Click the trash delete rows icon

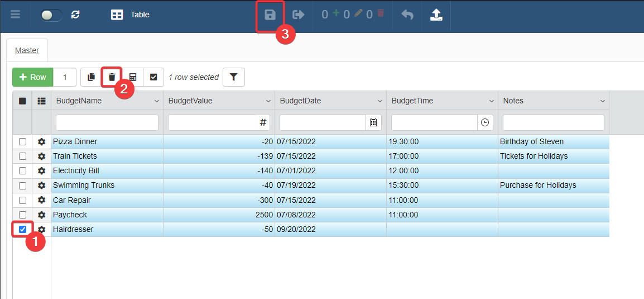point(112,77)
